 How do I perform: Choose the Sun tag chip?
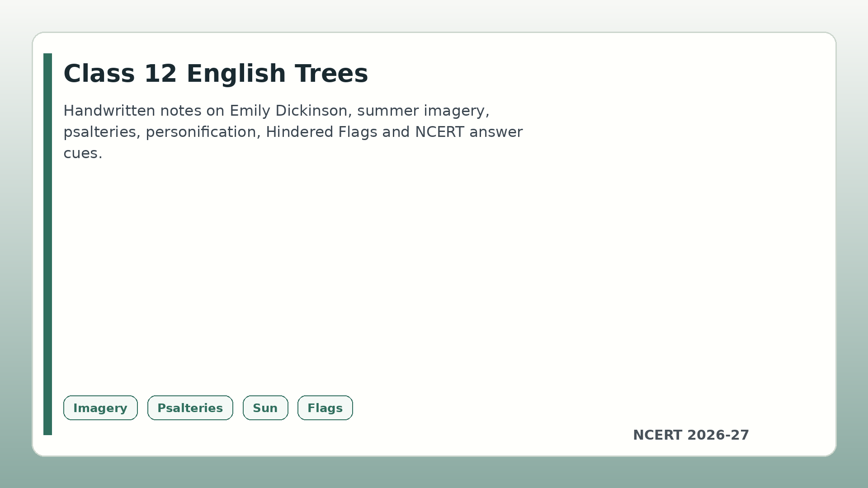pyautogui.click(x=265, y=408)
